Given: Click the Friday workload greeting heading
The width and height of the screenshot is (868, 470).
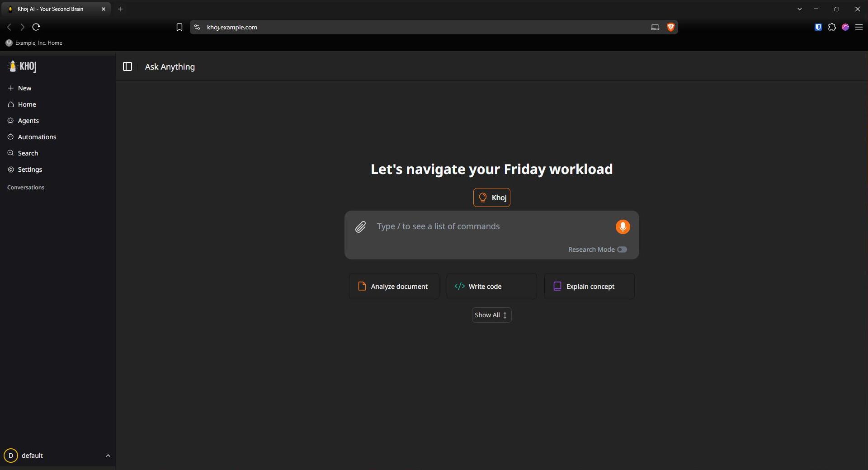Looking at the screenshot, I should tap(491, 169).
